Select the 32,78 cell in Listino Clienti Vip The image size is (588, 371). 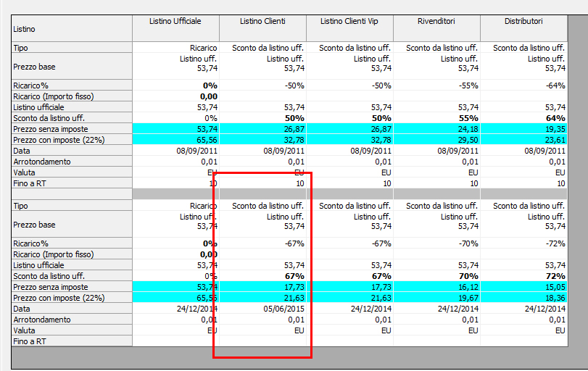point(349,140)
